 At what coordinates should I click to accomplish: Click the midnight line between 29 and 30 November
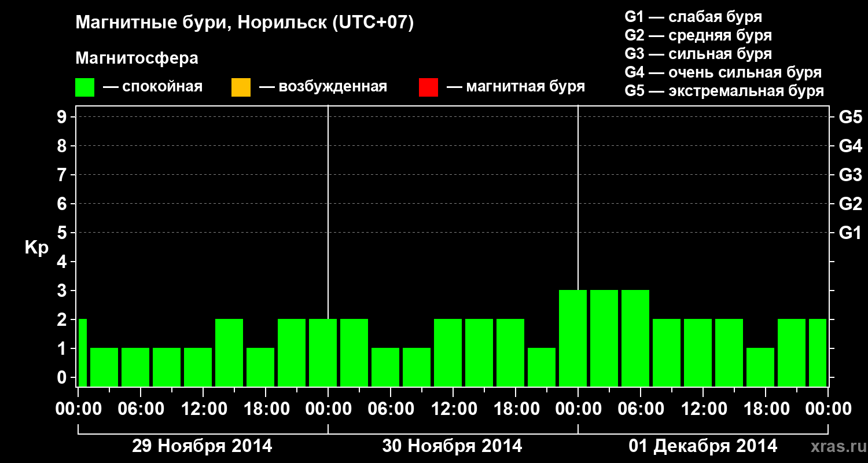coord(328,212)
